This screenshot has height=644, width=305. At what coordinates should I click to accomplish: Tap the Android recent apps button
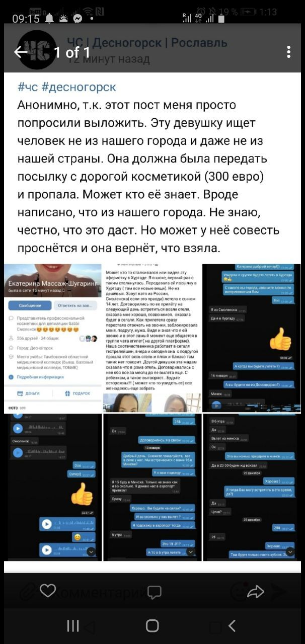coord(73,625)
